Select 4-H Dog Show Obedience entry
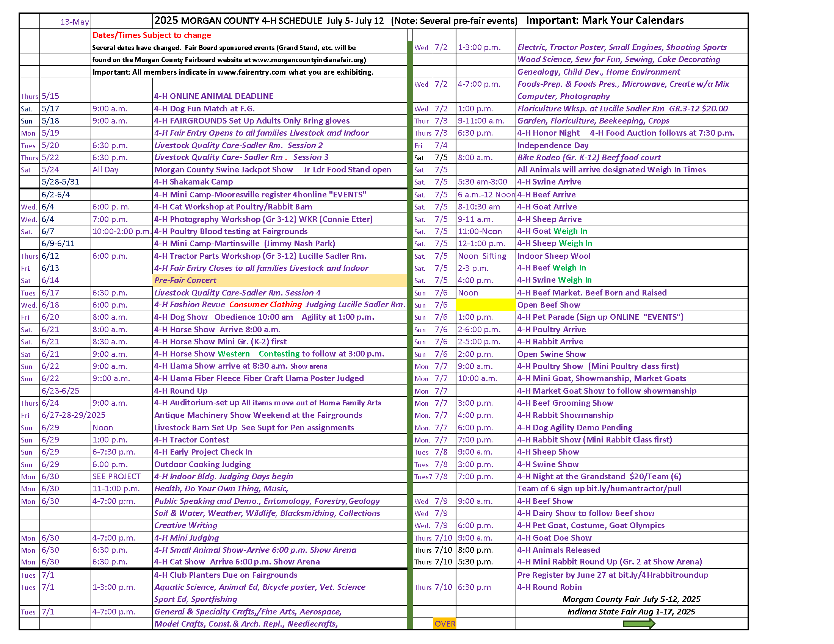 (264, 317)
